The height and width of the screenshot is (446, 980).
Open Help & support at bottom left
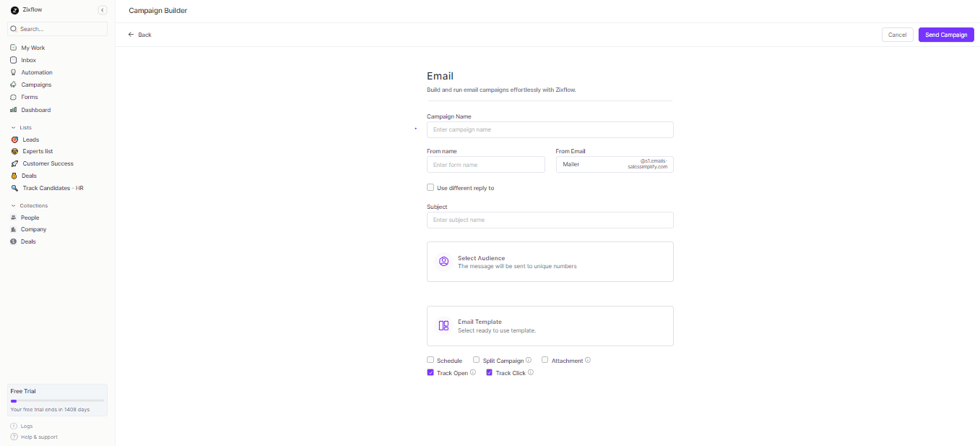point(38,437)
